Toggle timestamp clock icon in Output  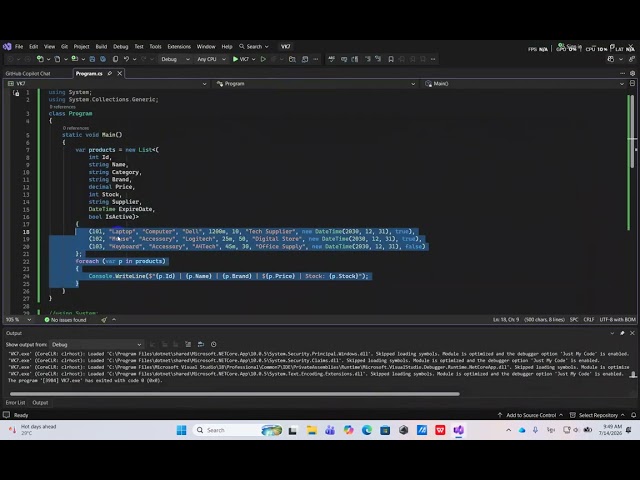coord(213,344)
